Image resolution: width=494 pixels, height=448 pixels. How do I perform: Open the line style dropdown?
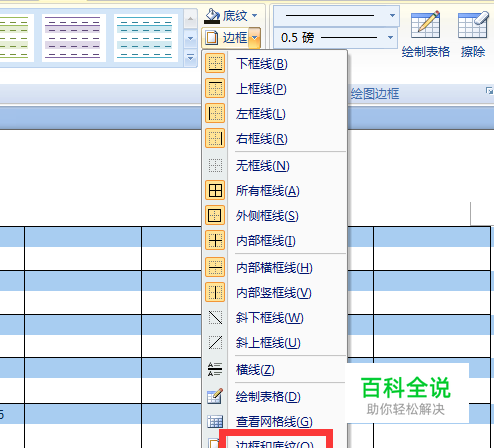[x=392, y=15]
